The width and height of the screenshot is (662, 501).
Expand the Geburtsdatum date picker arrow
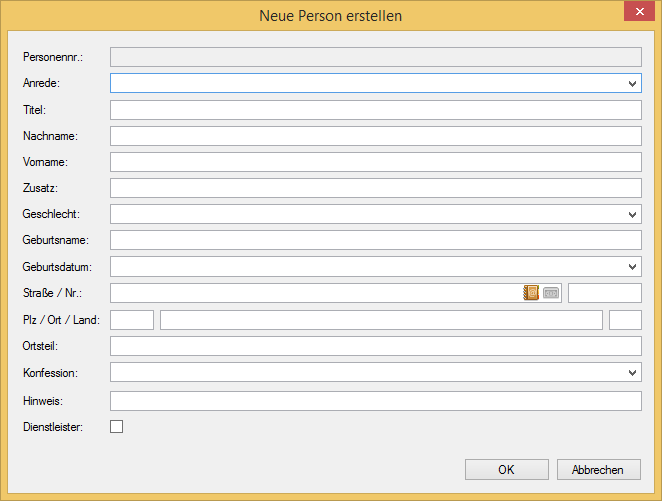[632, 267]
